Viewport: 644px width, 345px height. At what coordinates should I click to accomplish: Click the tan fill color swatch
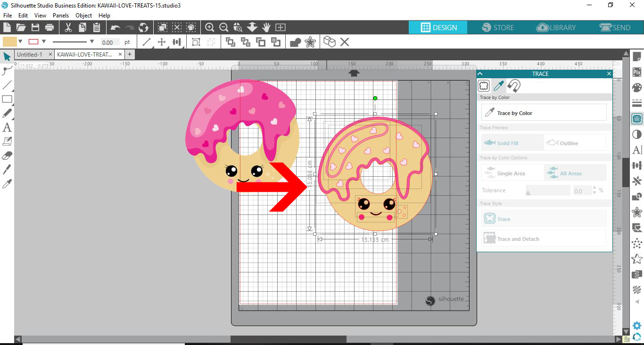(9, 41)
